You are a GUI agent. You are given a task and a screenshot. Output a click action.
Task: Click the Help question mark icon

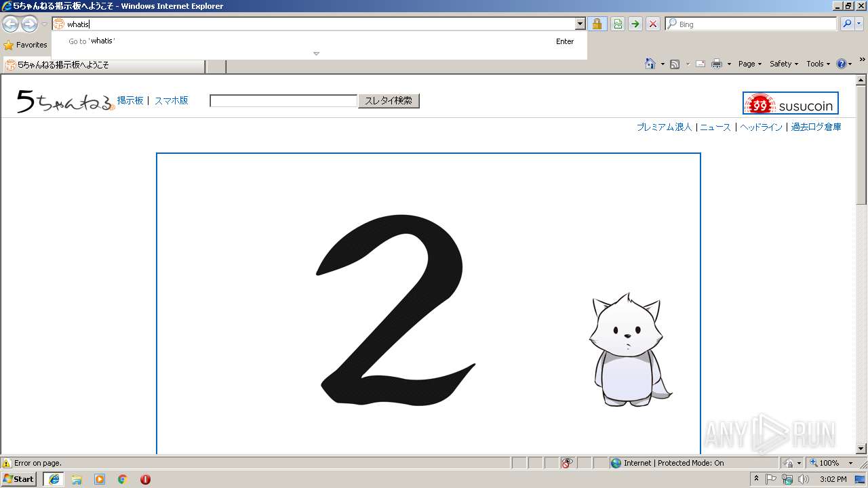[x=842, y=64]
